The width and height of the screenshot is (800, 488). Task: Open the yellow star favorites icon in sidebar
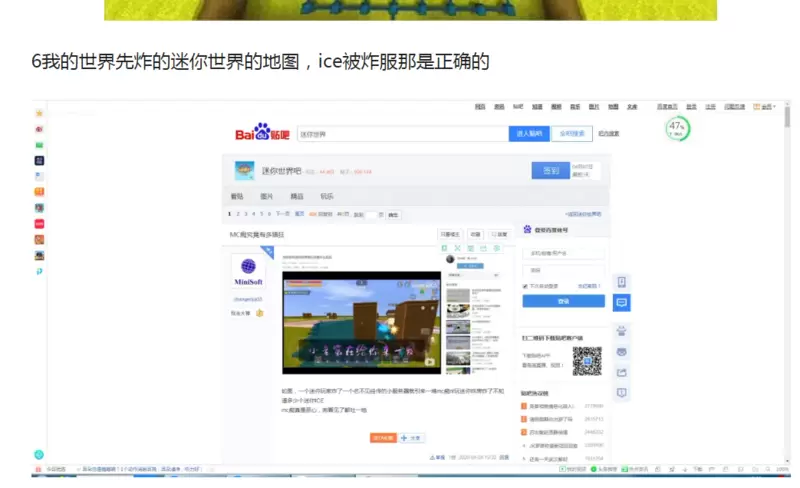point(39,113)
